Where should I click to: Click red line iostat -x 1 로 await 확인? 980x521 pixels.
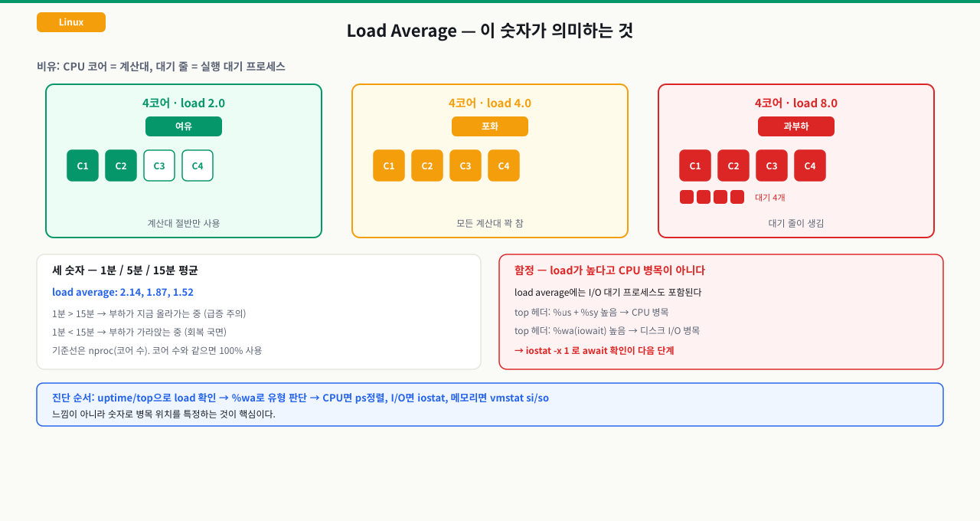pyautogui.click(x=594, y=350)
